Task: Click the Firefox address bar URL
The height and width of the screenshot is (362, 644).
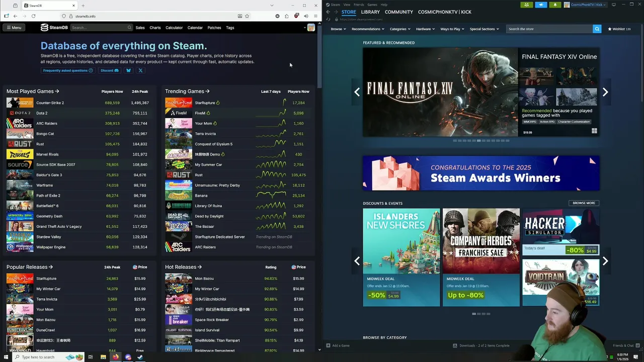Action: click(86, 16)
